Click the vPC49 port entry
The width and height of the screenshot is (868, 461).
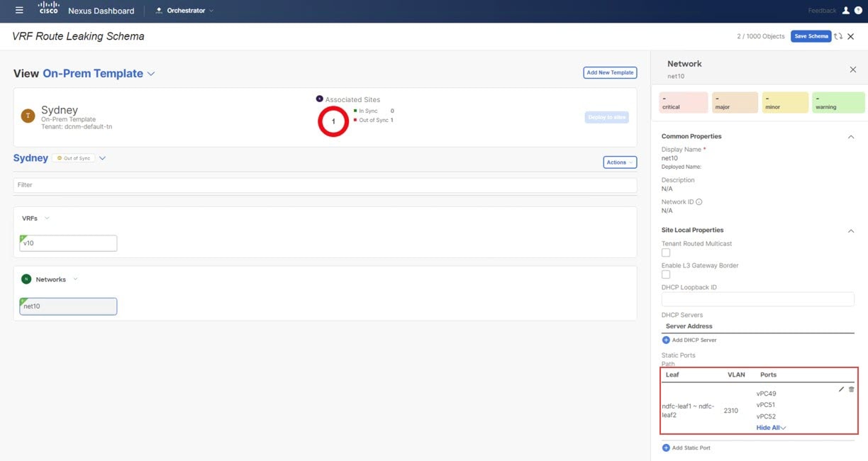pyautogui.click(x=767, y=394)
